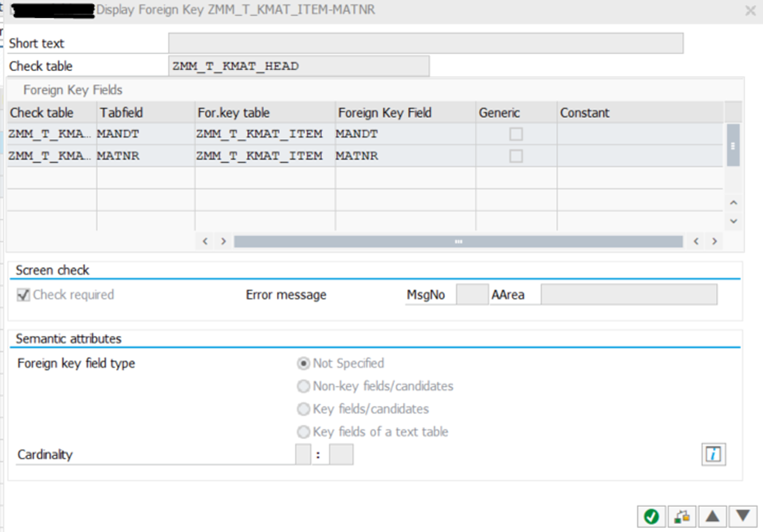Toggle the Check required checkbox
Screen dimensions: 763x532
click(23, 295)
